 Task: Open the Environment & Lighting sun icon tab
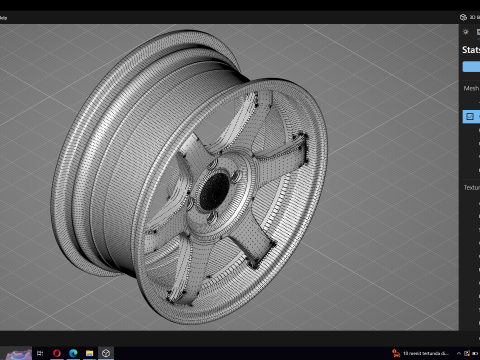(466, 32)
